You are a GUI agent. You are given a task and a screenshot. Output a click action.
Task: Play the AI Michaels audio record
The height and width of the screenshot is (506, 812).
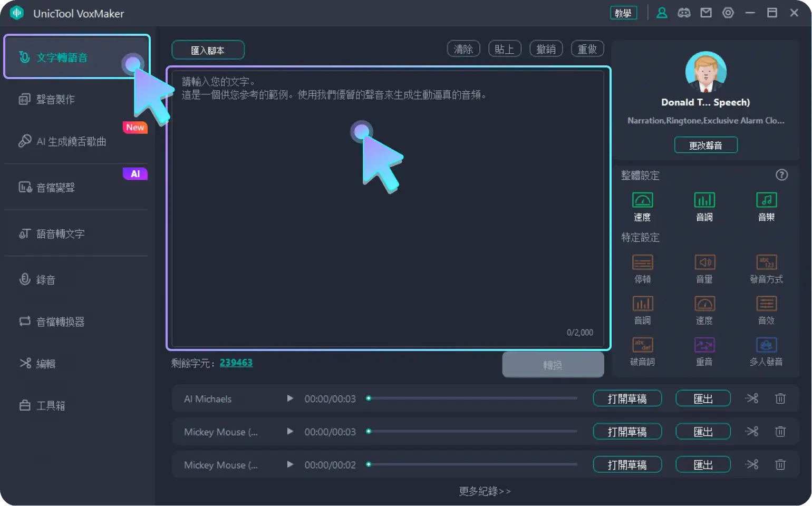click(x=289, y=398)
